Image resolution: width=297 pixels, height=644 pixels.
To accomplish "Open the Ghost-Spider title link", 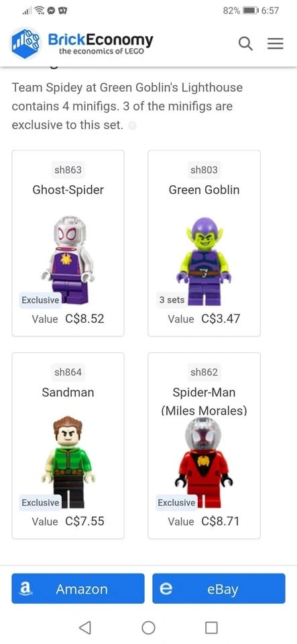I will click(68, 190).
